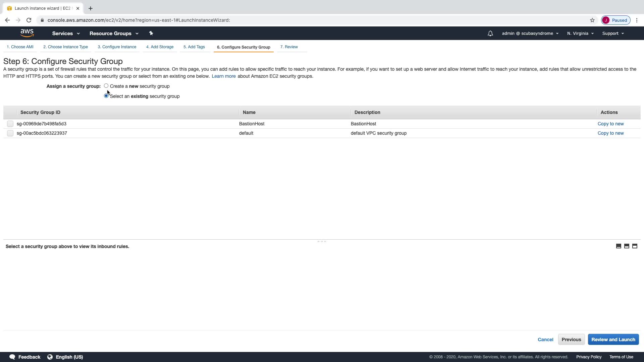Bookmark this page with star icon
Screen dimensions: 644x362
click(592, 20)
